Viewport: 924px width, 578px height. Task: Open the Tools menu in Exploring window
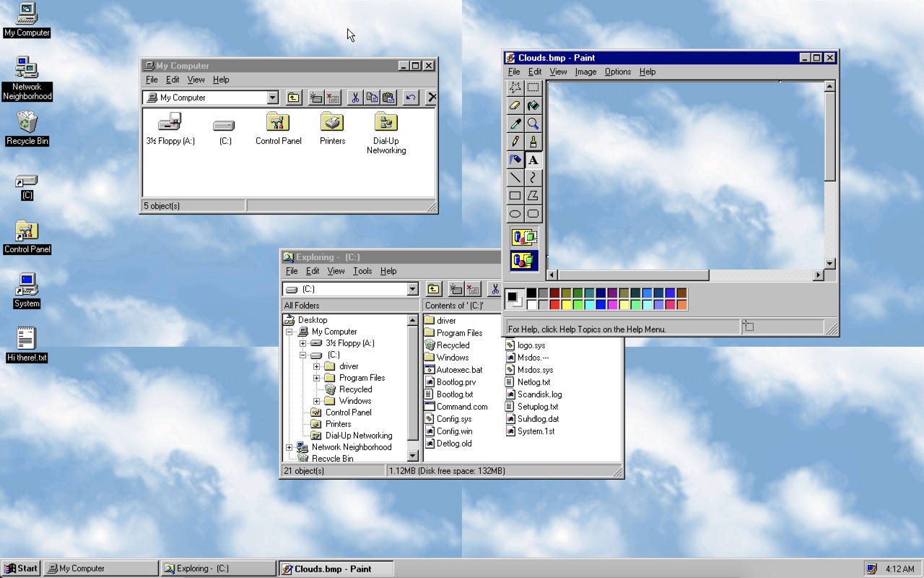pos(362,271)
